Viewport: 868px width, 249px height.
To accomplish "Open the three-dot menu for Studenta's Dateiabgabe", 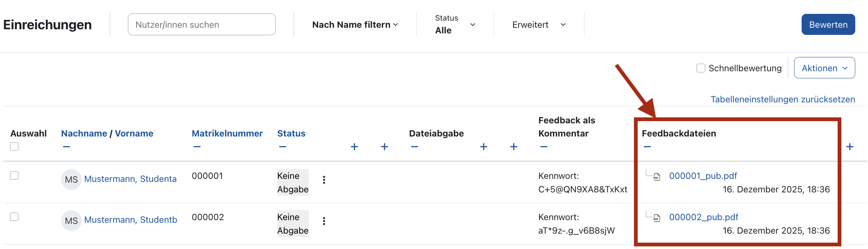I will click(x=324, y=180).
